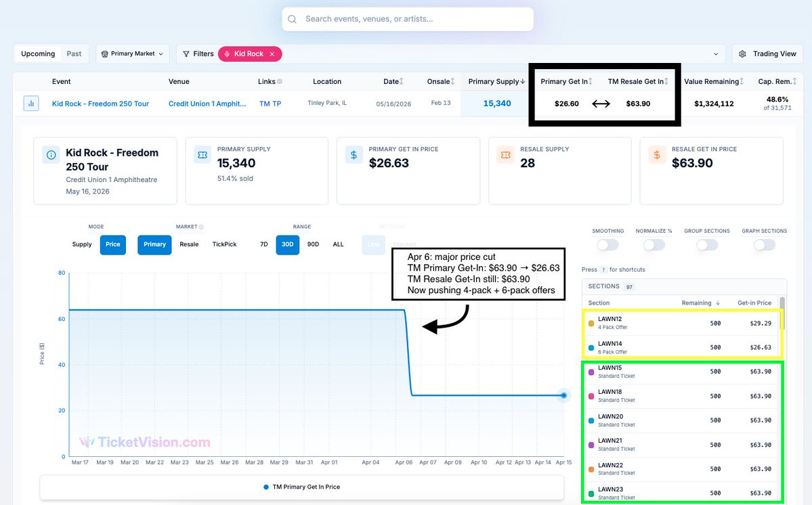Open Kid Rock - Freedom 250 Tour link

pyautogui.click(x=100, y=104)
